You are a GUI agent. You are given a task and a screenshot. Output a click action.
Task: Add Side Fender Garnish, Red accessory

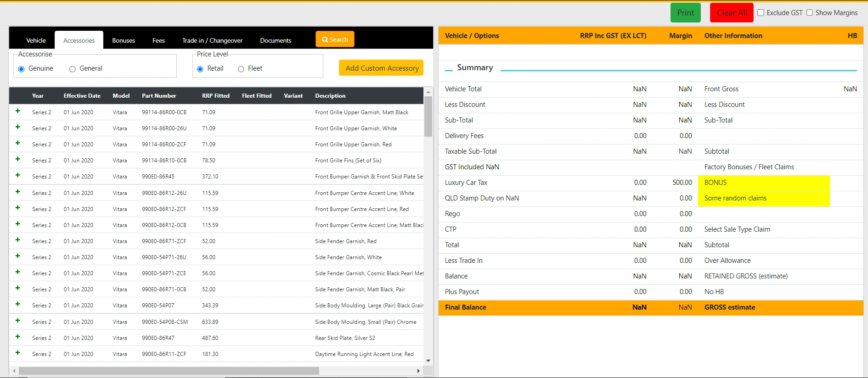[x=17, y=240]
